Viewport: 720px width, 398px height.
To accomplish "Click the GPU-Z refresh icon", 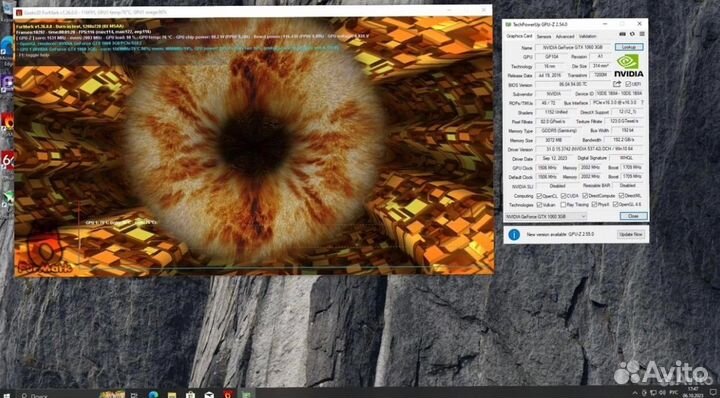I will coord(632,34).
